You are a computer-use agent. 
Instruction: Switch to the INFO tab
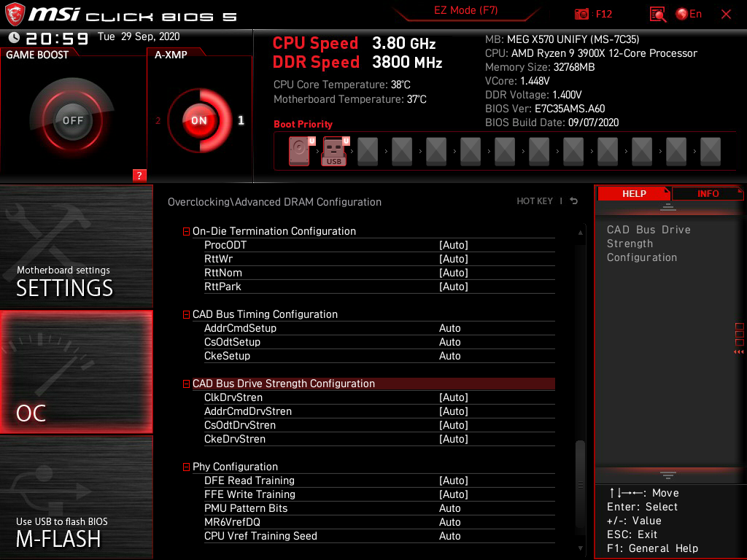tap(707, 193)
